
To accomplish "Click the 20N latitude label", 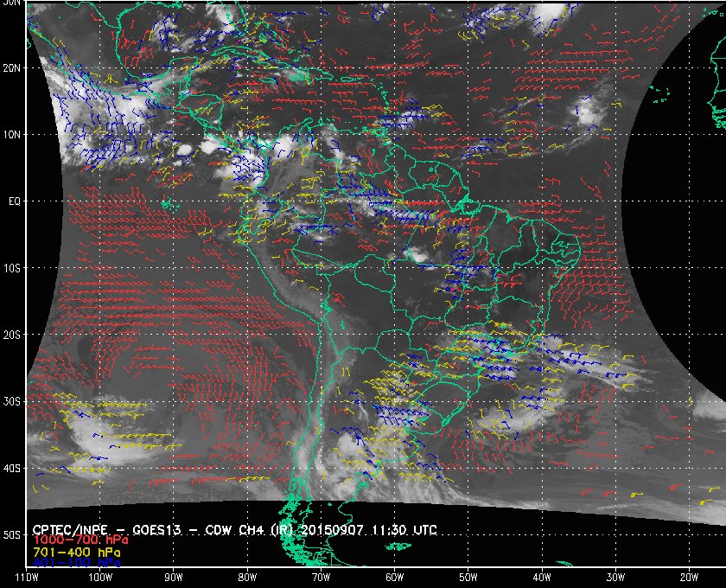I will click(x=11, y=68).
